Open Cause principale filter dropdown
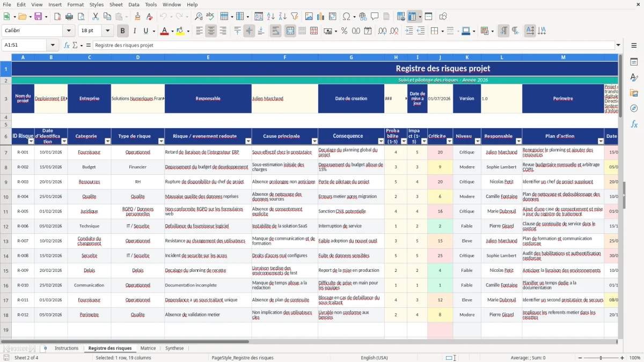Screen dimensions: 644x362 314,142
